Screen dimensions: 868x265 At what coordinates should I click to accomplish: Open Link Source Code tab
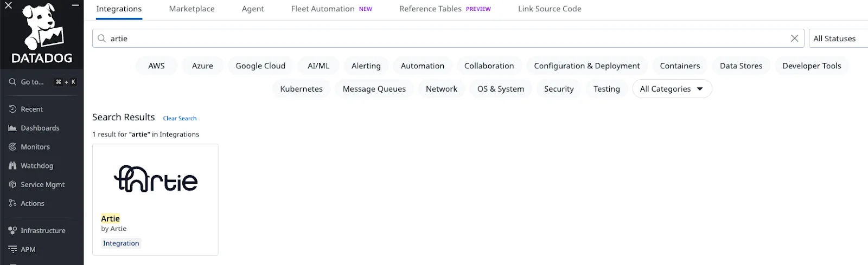tap(550, 9)
